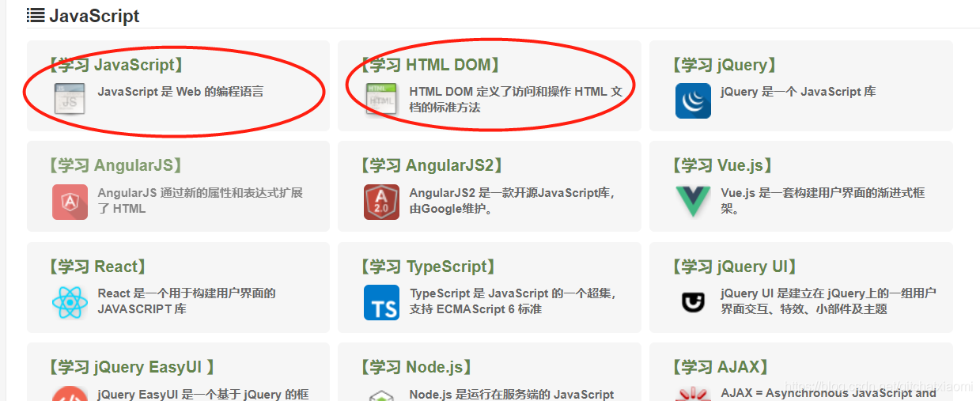980x401 pixels.
Task: Open the 【学习 jQuery】 tutorial link
Action: (x=725, y=65)
